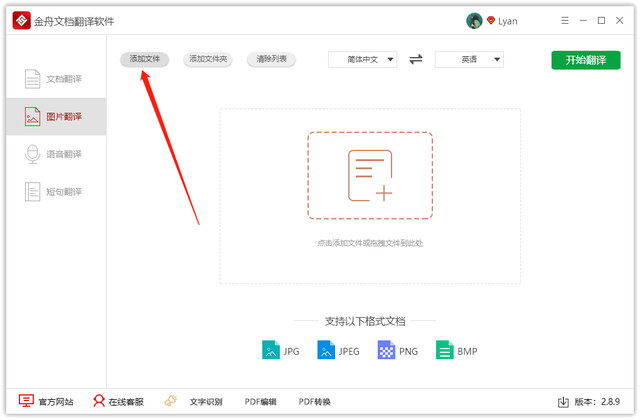Viewport: 640px width, 420px height.
Task: Click the 版本: 2.8.9 version text
Action: point(597,402)
